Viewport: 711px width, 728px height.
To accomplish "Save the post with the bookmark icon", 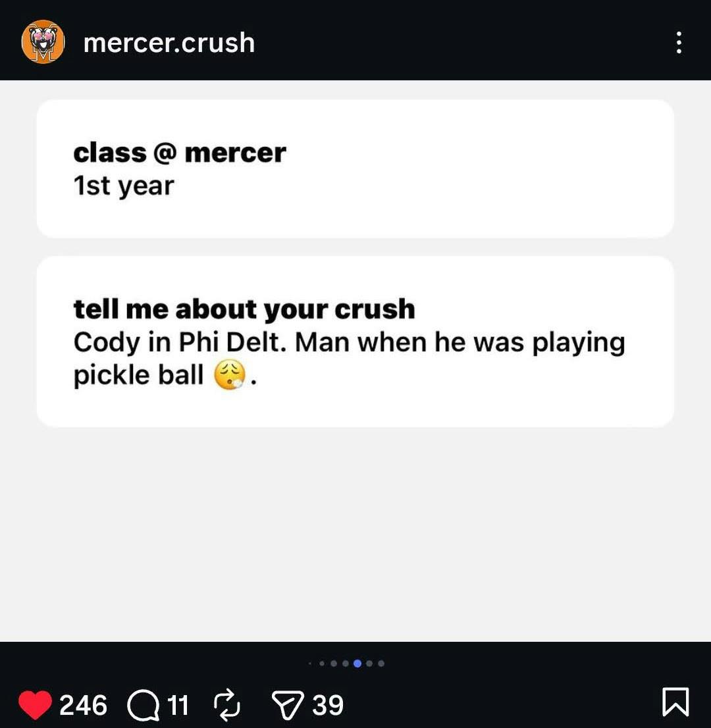I will pyautogui.click(x=675, y=702).
